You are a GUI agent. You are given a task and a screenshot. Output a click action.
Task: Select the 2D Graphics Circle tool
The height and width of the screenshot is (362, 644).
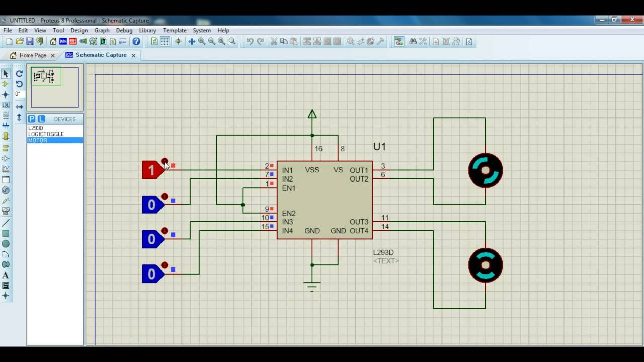6,244
